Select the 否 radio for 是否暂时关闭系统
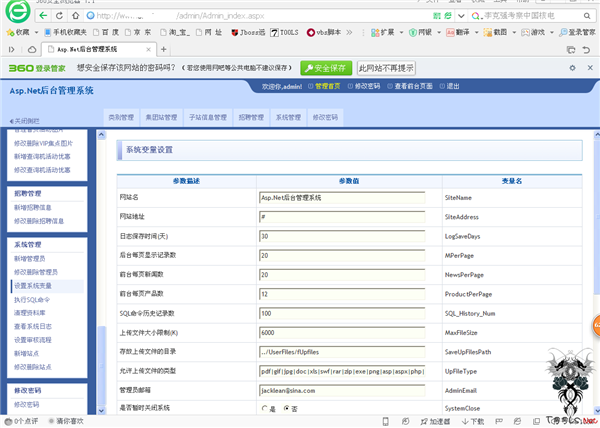This screenshot has width=600, height=428. click(x=286, y=408)
